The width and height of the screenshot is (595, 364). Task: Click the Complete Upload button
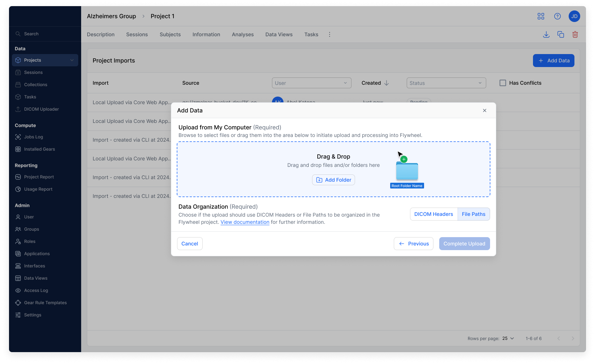tap(464, 244)
